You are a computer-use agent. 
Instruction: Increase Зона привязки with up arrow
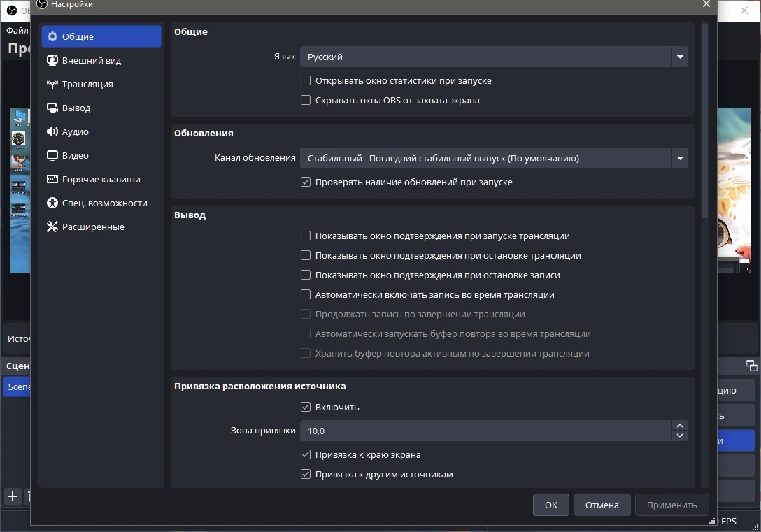[680, 426]
